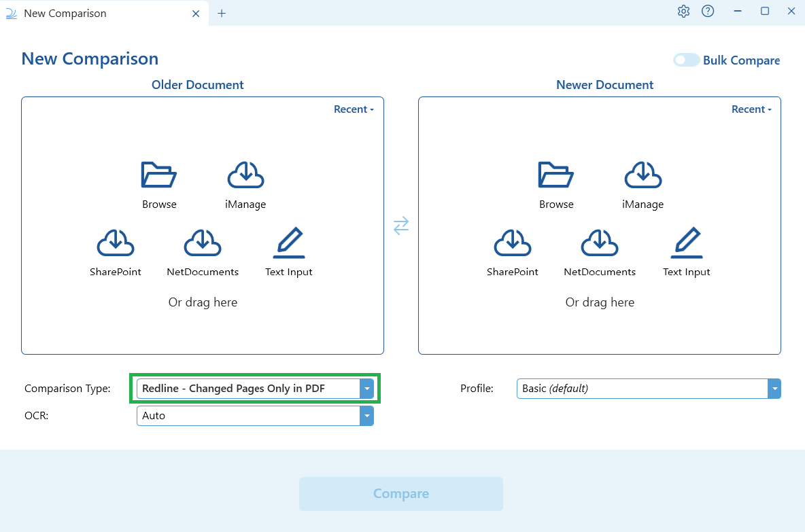Open iManage import for the Older Document
Image resolution: width=805 pixels, height=532 pixels.
tap(245, 182)
